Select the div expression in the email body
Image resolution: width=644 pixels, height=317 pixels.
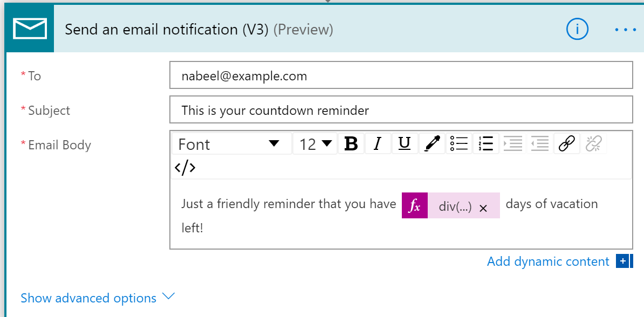455,205
